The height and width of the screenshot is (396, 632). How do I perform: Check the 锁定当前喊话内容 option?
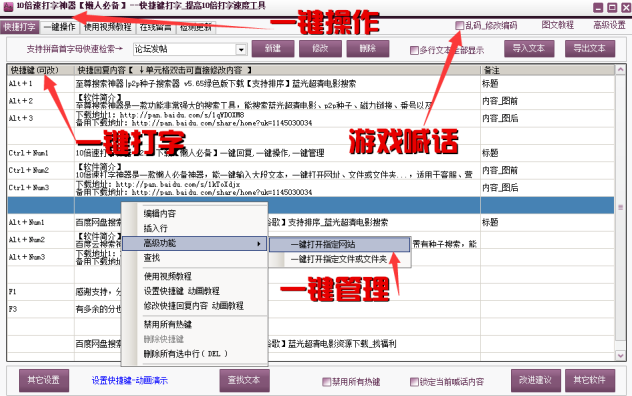414,381
